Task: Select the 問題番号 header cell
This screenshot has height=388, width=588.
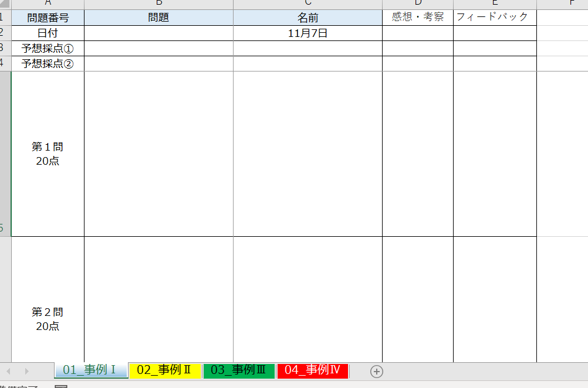Action: coord(48,18)
